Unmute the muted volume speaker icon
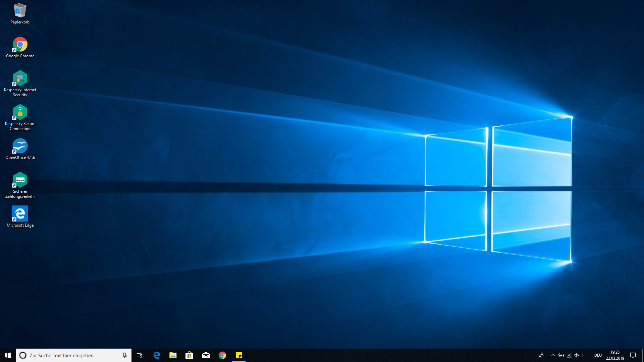This screenshot has height=362, width=644. 577,355
